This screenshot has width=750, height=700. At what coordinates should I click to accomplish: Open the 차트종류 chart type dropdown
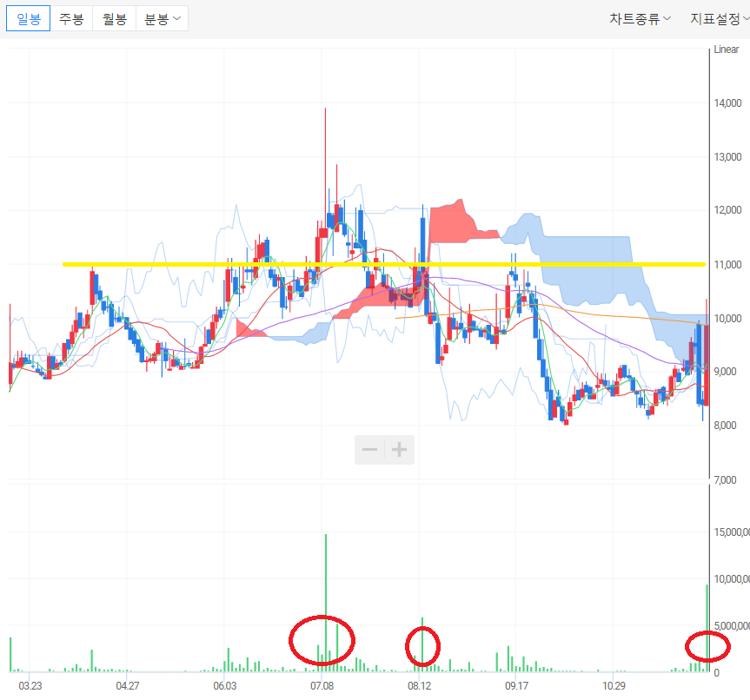pyautogui.click(x=640, y=18)
